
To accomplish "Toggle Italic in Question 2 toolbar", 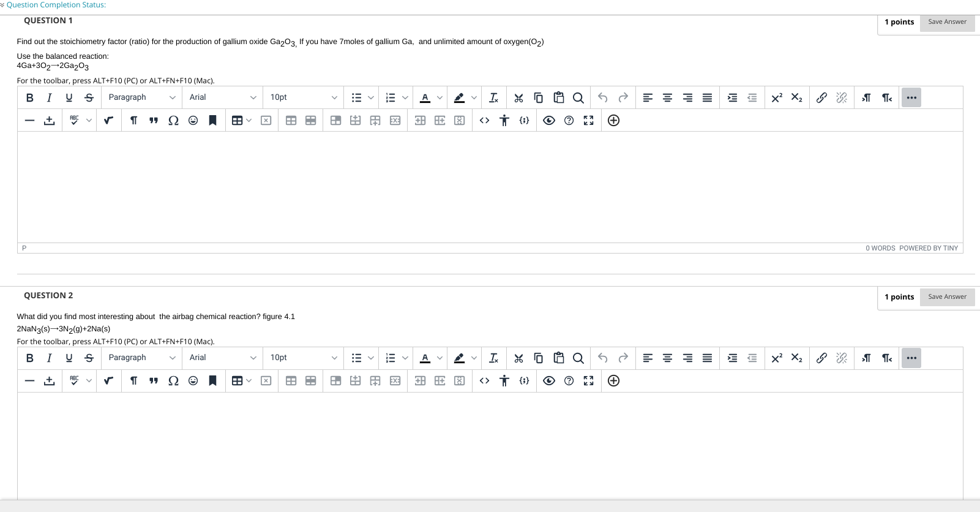I will [49, 358].
